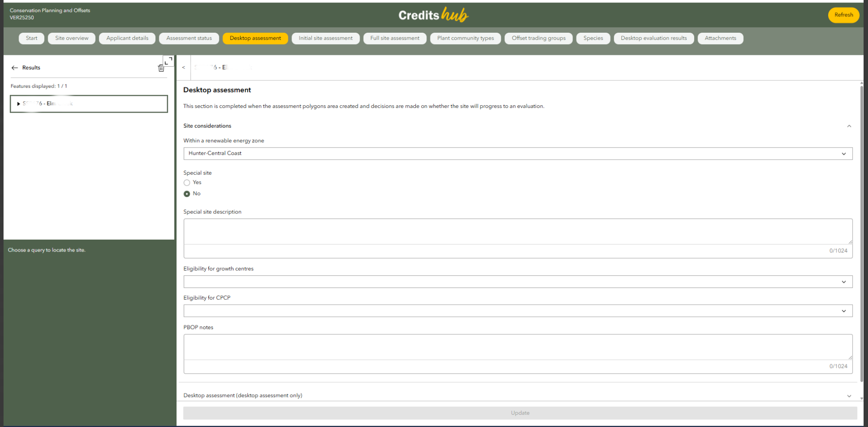View Desktop evaluation results tab
Image resolution: width=868 pixels, height=427 pixels.
point(653,38)
